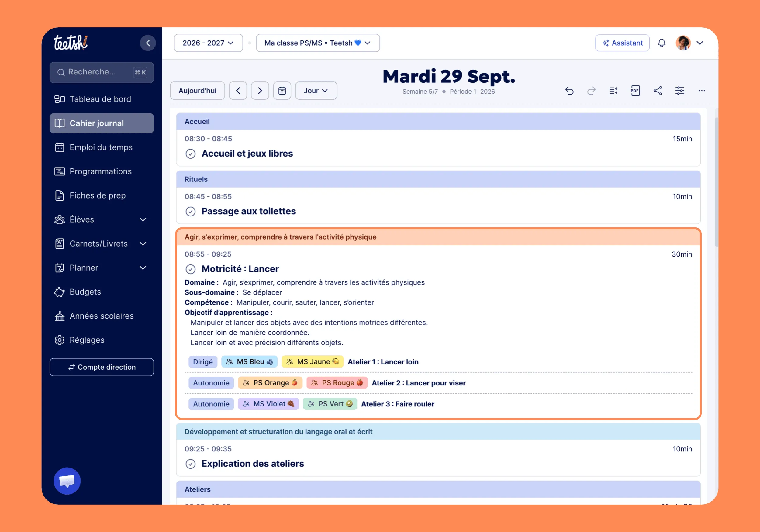The image size is (760, 532).
Task: Click the user profile avatar
Action: (x=683, y=43)
